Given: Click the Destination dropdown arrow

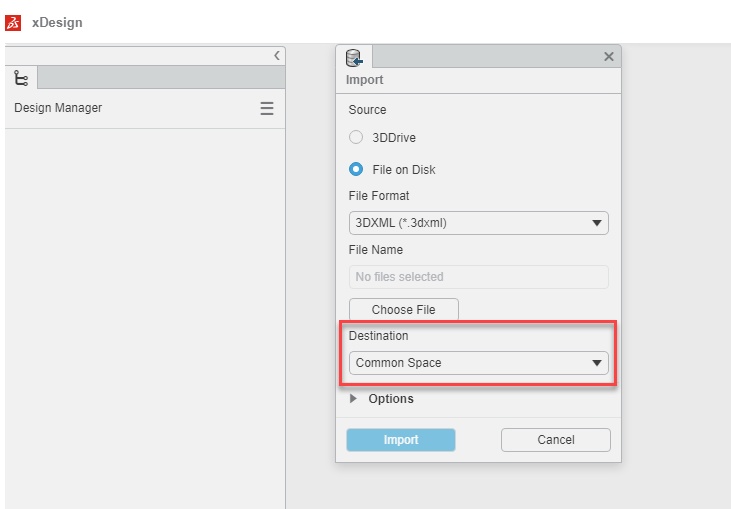Looking at the screenshot, I should point(597,363).
